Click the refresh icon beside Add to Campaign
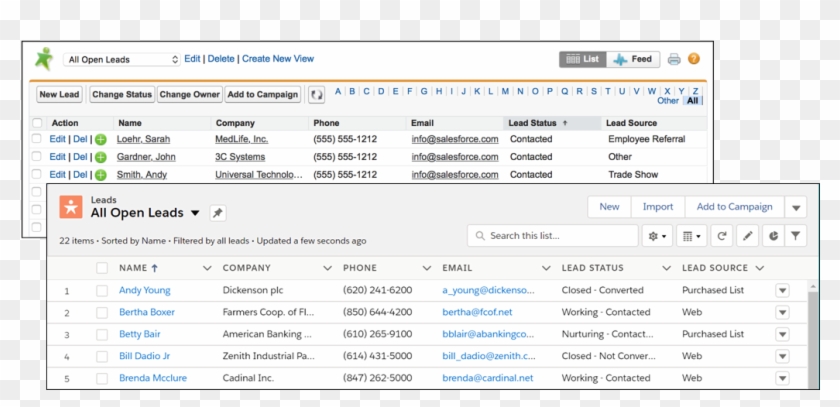Image resolution: width=840 pixels, height=407 pixels. [317, 95]
